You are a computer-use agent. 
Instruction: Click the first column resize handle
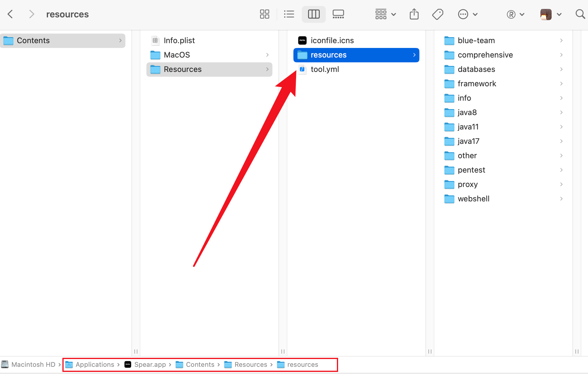click(136, 351)
